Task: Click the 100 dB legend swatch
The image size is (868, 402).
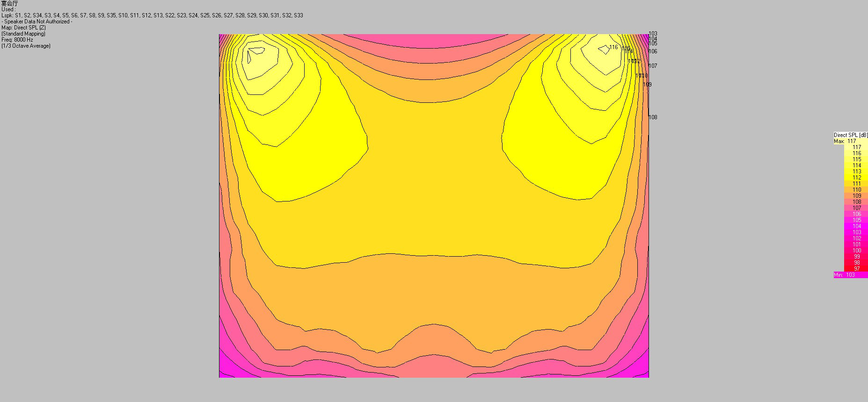Action: click(x=856, y=251)
